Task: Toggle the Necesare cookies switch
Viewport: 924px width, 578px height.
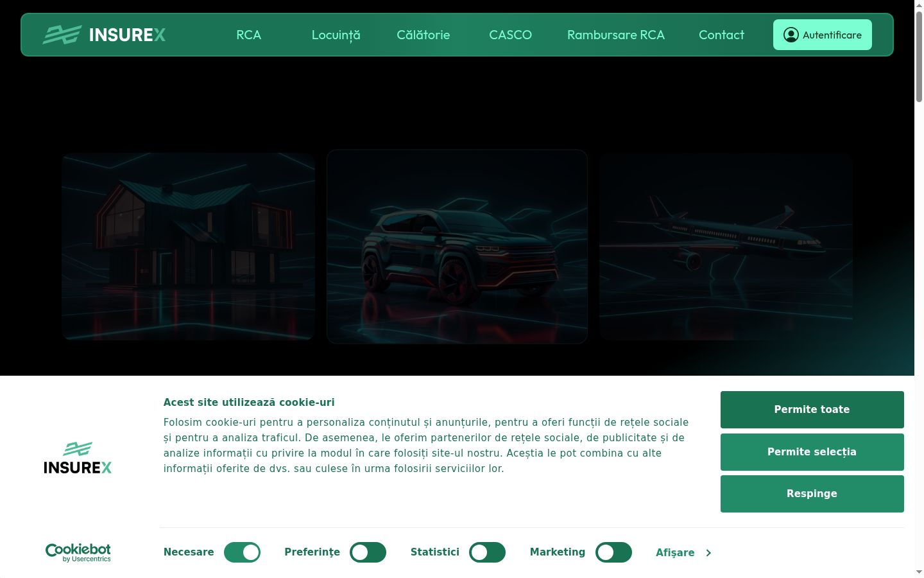Action: [242, 552]
